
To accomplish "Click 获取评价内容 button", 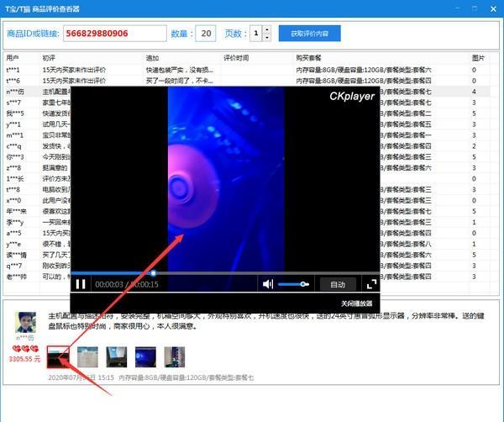I will (309, 34).
